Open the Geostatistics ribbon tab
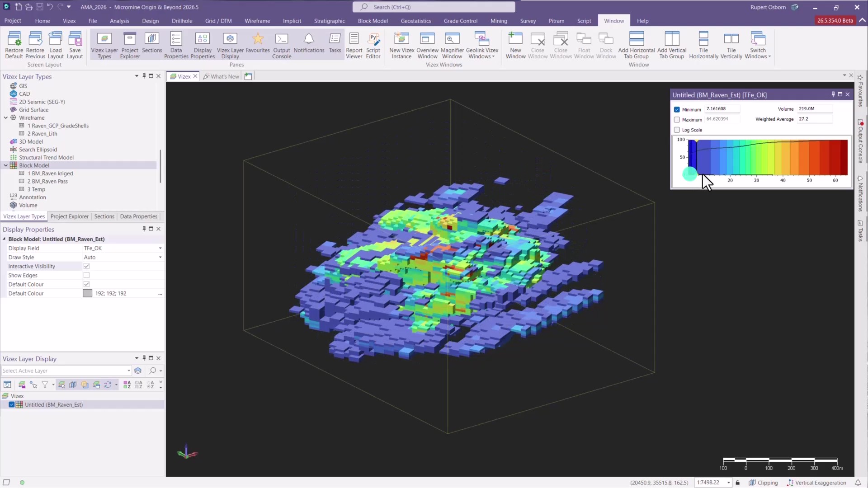The width and height of the screenshot is (868, 488). 415,21
